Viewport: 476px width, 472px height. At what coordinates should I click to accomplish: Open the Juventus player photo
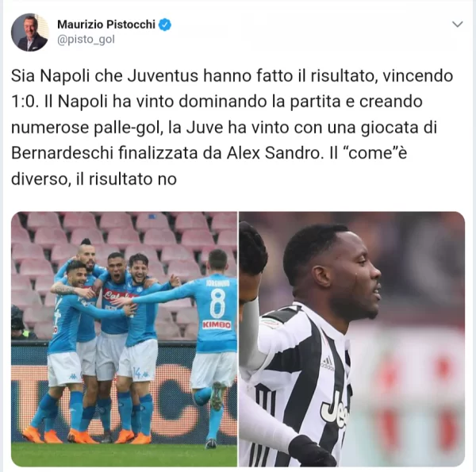tap(351, 339)
